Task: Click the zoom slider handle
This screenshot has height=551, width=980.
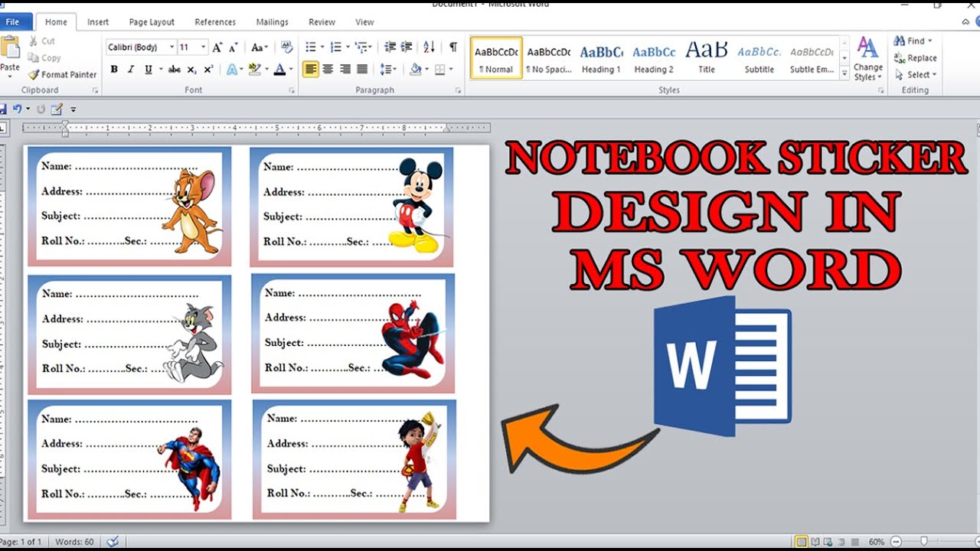Action: click(x=924, y=542)
